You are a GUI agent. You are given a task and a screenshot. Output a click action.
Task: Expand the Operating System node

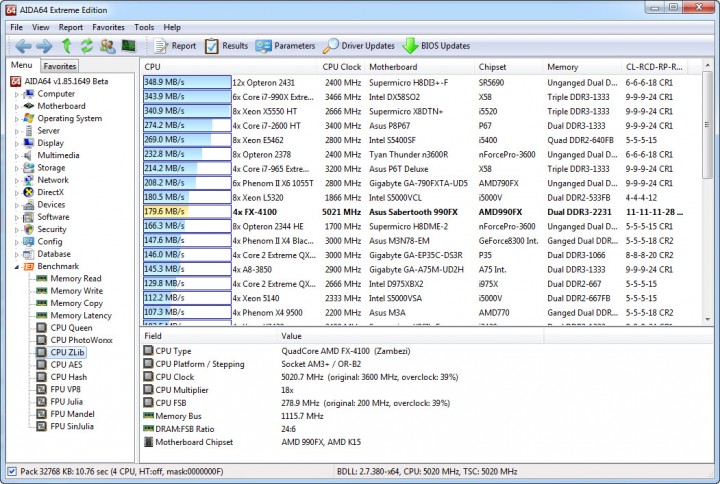coord(17,119)
